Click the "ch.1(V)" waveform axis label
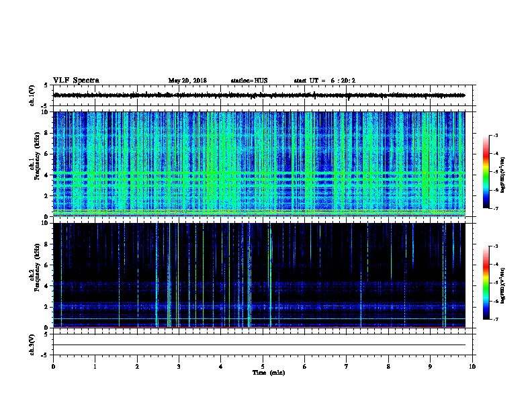The image size is (532, 411). pos(32,95)
